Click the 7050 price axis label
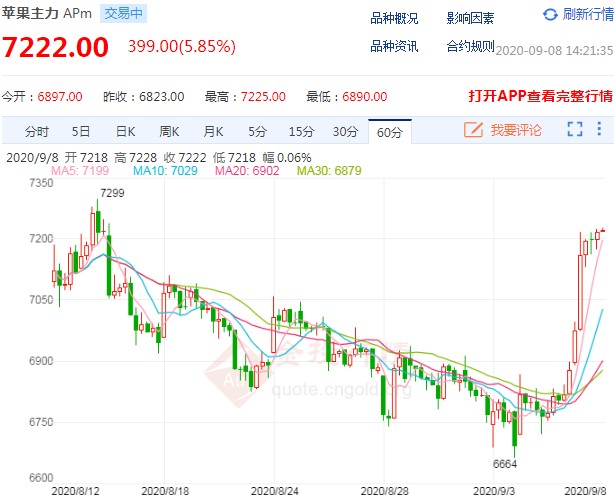615x495 pixels. 41,299
